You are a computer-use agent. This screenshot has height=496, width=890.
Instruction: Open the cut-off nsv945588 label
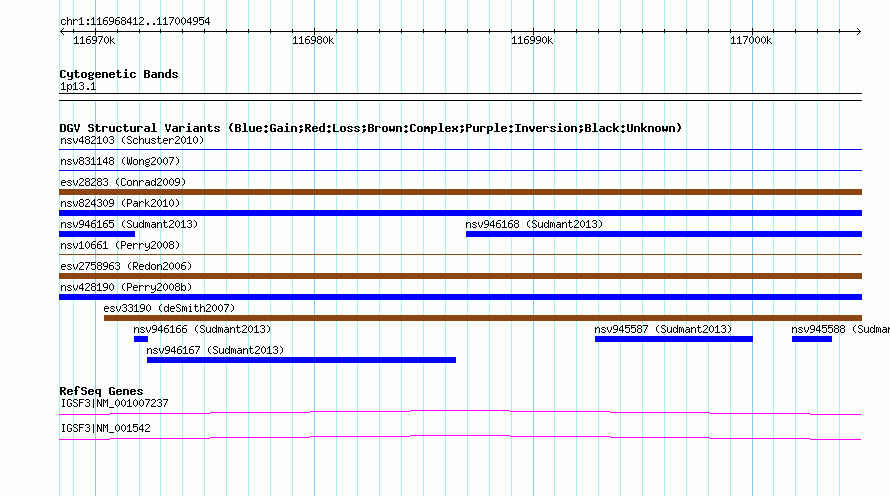[x=841, y=329]
